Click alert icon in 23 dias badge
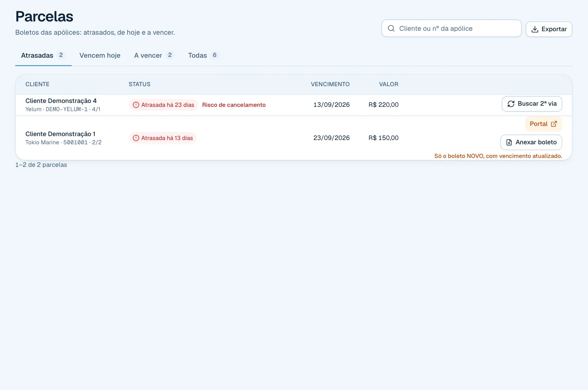The width and height of the screenshot is (588, 390). point(136,105)
